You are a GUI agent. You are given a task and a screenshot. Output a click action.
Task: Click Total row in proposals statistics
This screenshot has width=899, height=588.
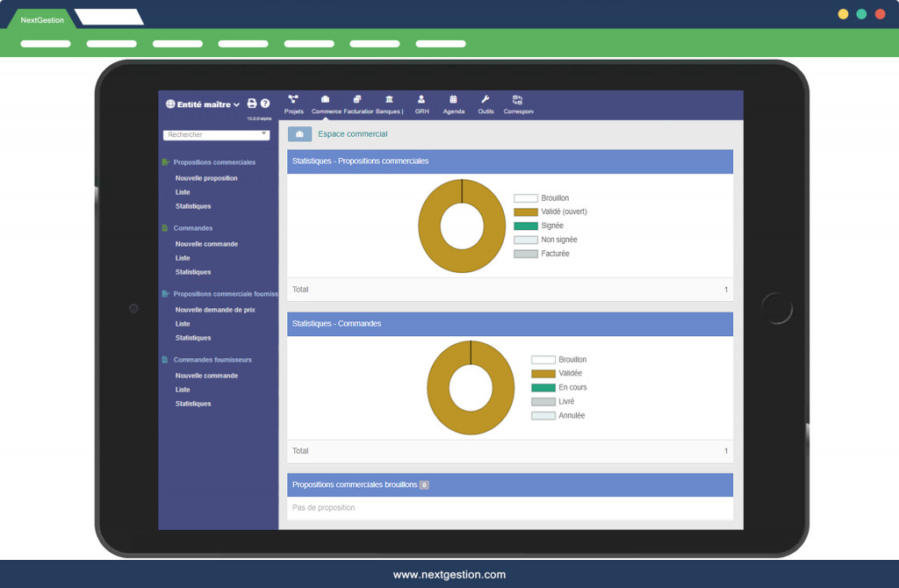coord(510,290)
